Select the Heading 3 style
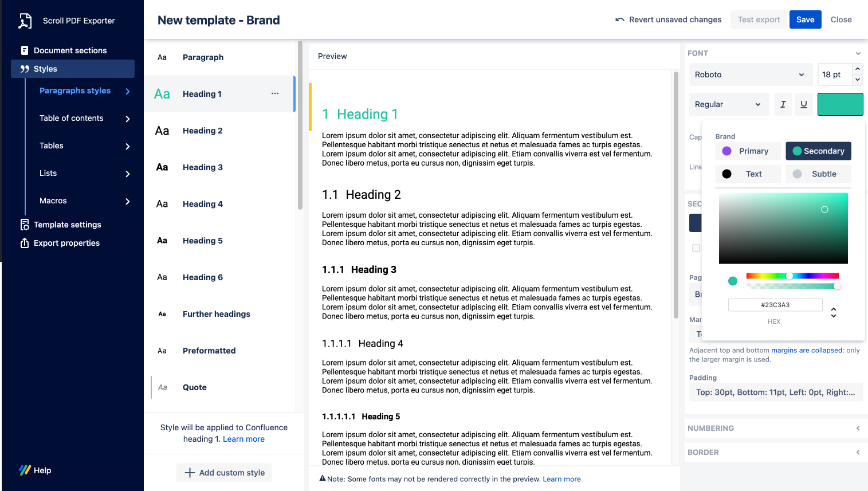The height and width of the screenshot is (491, 868). (203, 167)
